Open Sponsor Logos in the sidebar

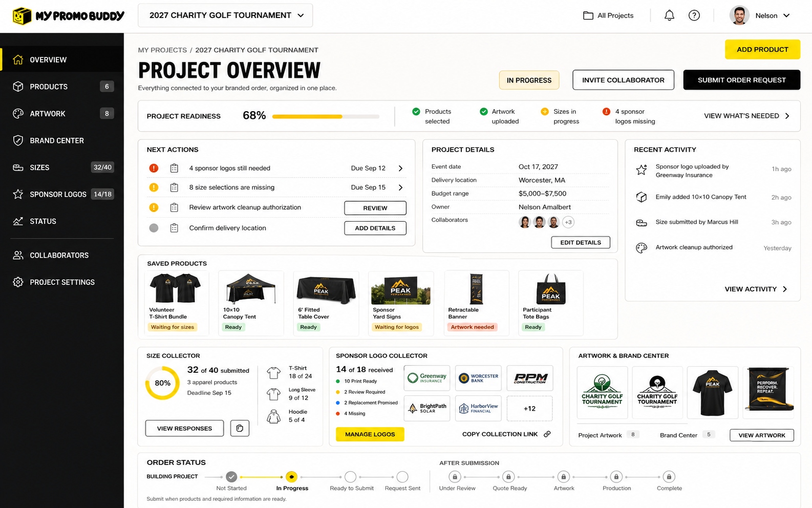pyautogui.click(x=62, y=194)
